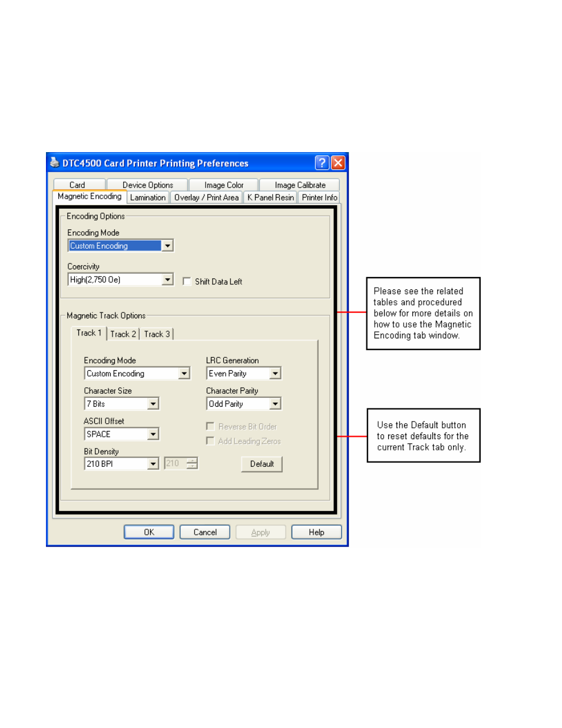Expand the top Encoding Mode dropdown
The height and width of the screenshot is (728, 562).
(x=167, y=246)
